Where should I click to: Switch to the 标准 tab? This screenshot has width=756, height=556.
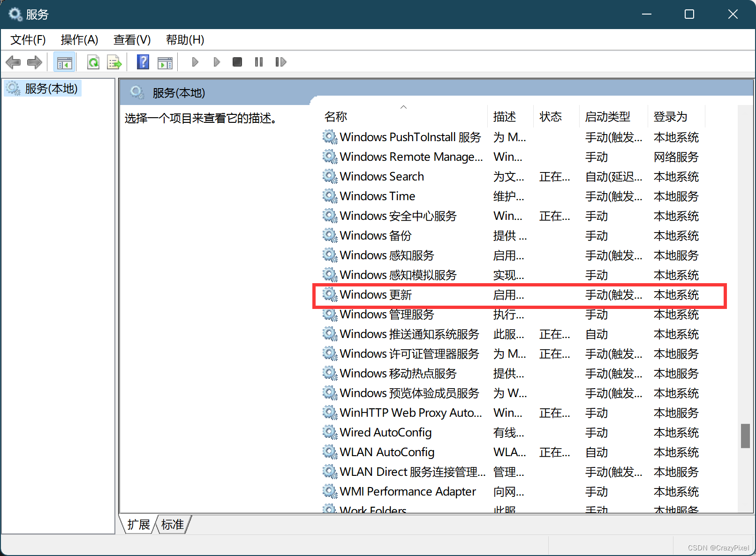coord(173,525)
